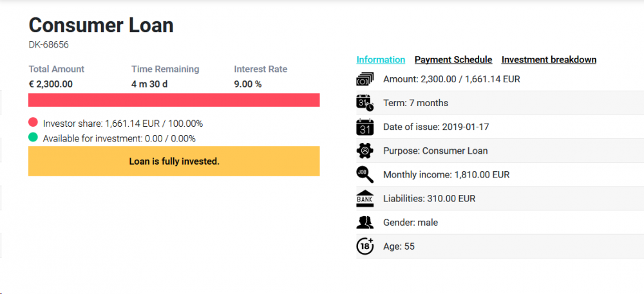Viewport: 644px width, 294px height.
Task: Click the 4 m 30 d time remaining
Action: click(148, 84)
